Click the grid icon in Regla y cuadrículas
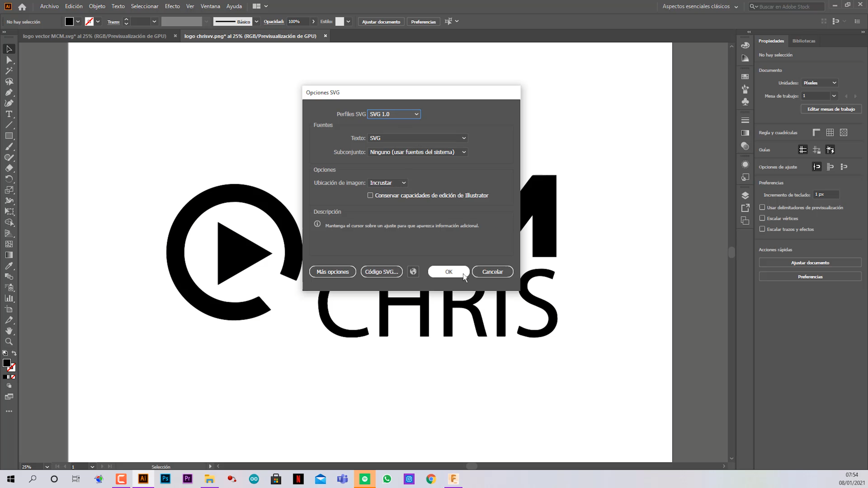Viewport: 868px width, 488px height. (x=830, y=132)
